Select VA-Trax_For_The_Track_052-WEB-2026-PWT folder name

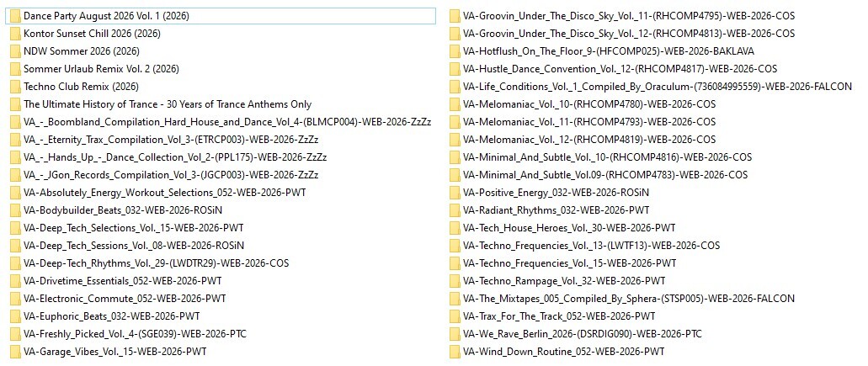click(559, 317)
